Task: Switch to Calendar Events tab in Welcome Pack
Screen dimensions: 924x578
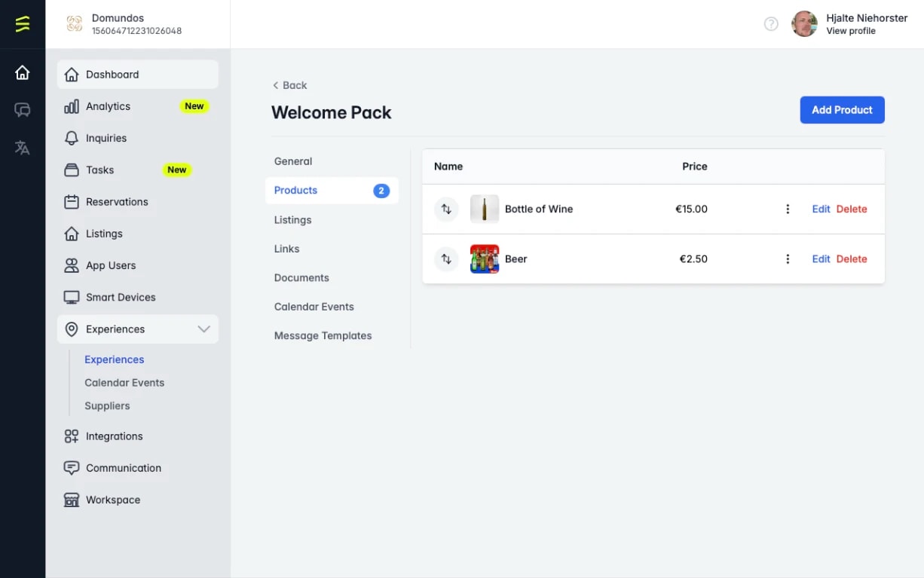Action: (x=314, y=307)
